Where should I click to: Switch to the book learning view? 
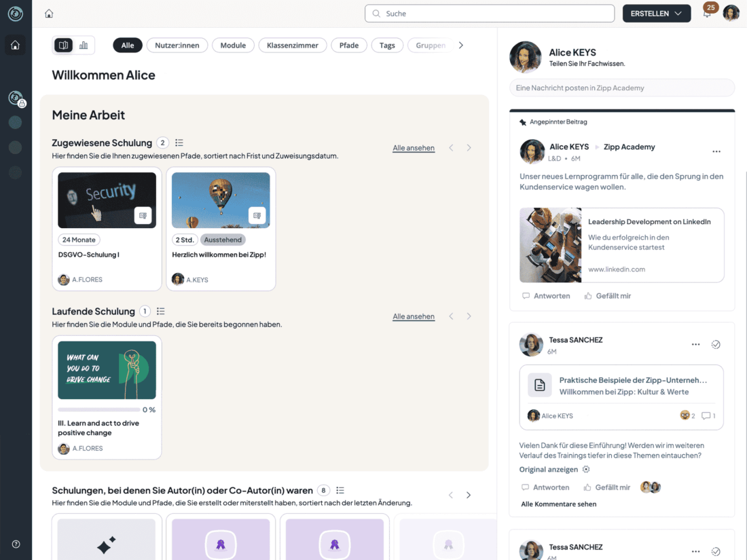(x=63, y=45)
